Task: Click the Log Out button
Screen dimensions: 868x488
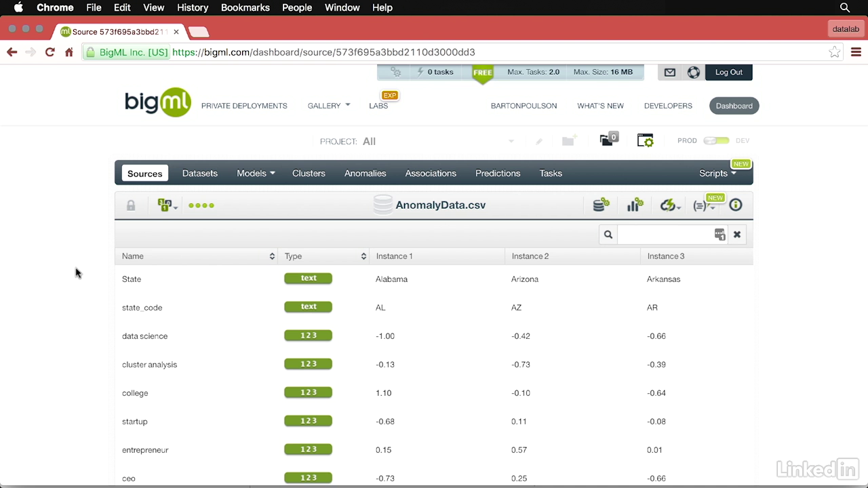Action: pyautogui.click(x=728, y=73)
